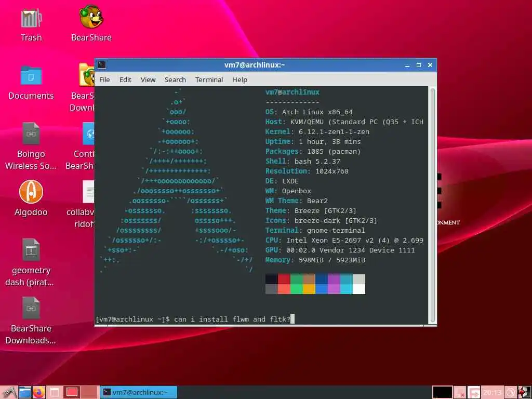Click the terminal vertical scrollbar
The width and height of the screenshot is (532, 399).
(x=433, y=205)
